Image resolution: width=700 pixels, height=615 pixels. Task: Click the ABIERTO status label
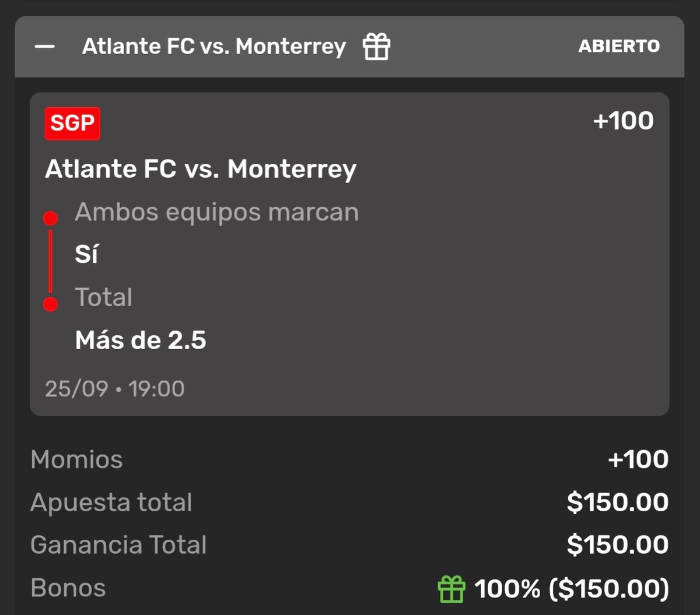pos(619,47)
